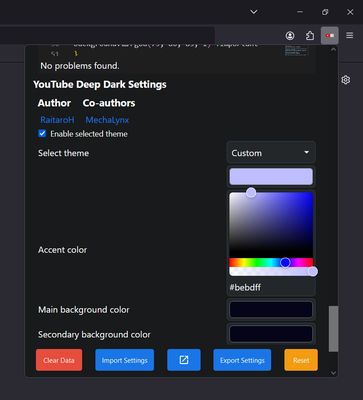Image resolution: width=363 pixels, height=400 pixels.
Task: Click inside the saturation color gradient area
Action: pyautogui.click(x=271, y=224)
